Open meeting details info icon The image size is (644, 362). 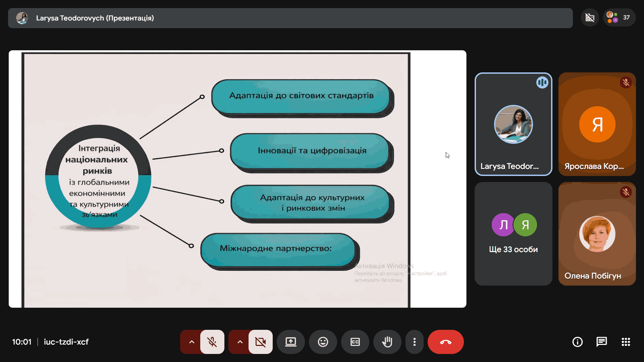pos(577,342)
